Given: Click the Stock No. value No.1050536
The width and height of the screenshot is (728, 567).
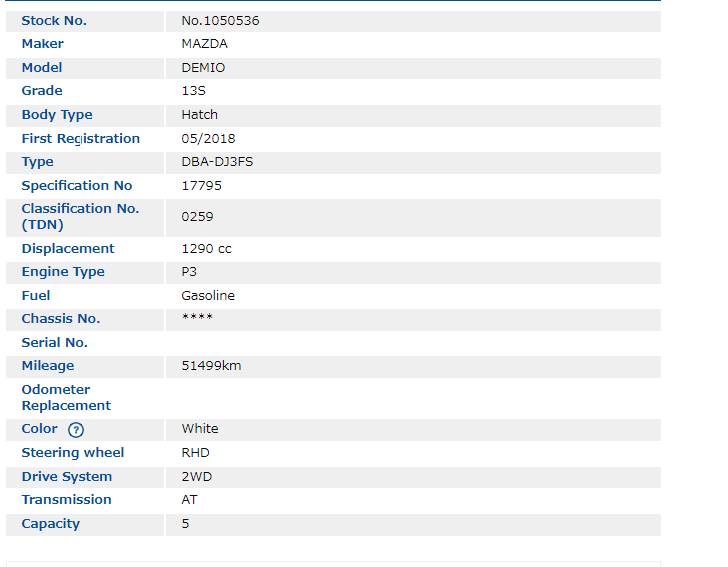Looking at the screenshot, I should (220, 21).
